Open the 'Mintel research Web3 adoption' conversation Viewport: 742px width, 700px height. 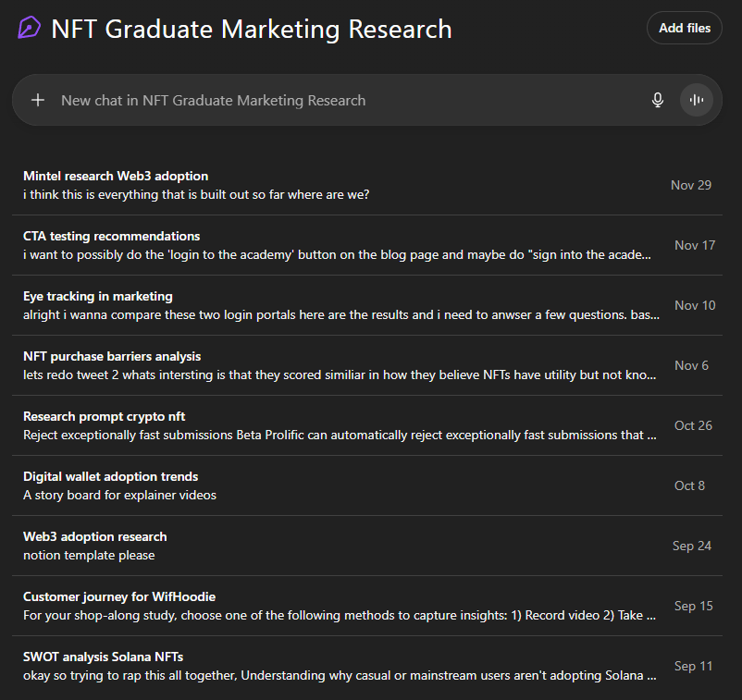[x=116, y=176]
